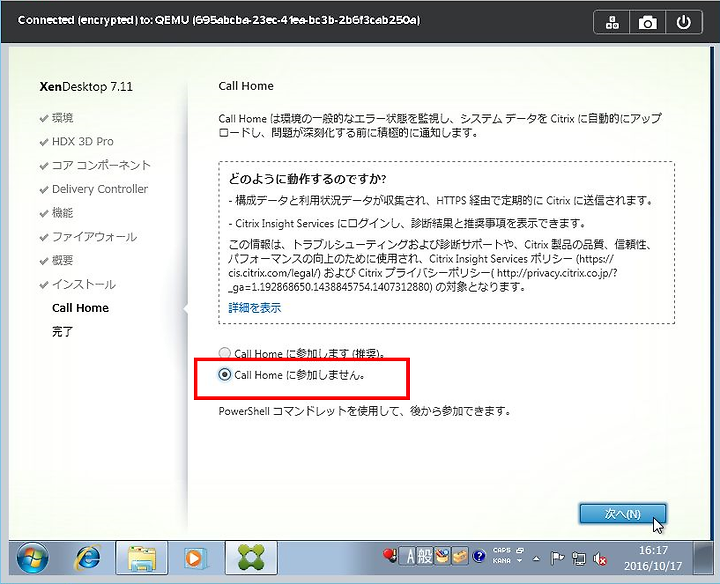Select the 'Delivery Controller' step
Image resolution: width=720 pixels, height=584 pixels.
coord(100,189)
